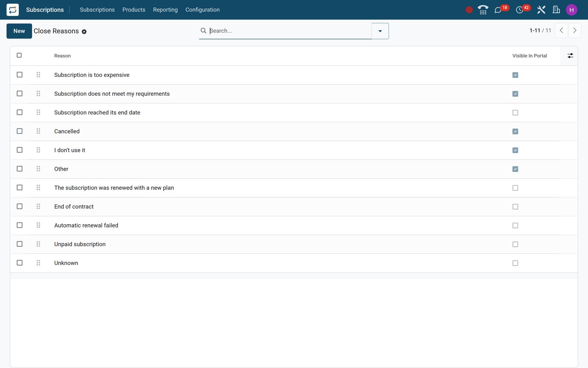Expand the search filter options dropdown
Viewport: 588px width, 368px height.
point(380,31)
